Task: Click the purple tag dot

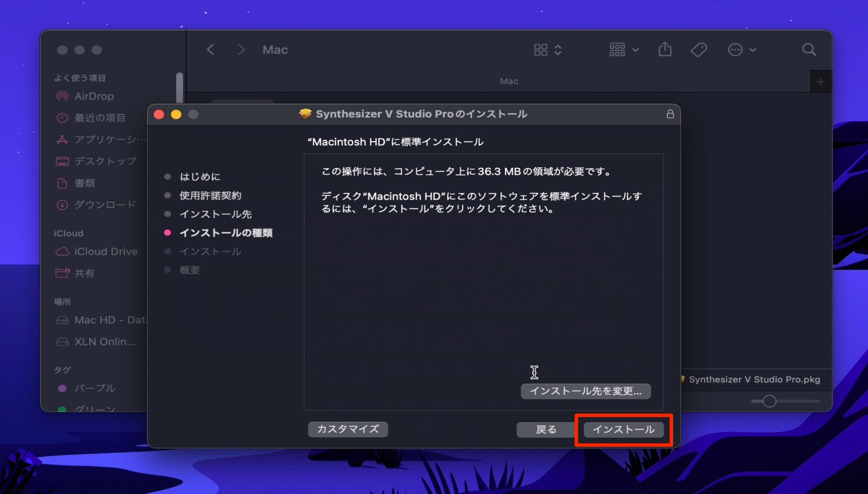Action: coord(62,389)
